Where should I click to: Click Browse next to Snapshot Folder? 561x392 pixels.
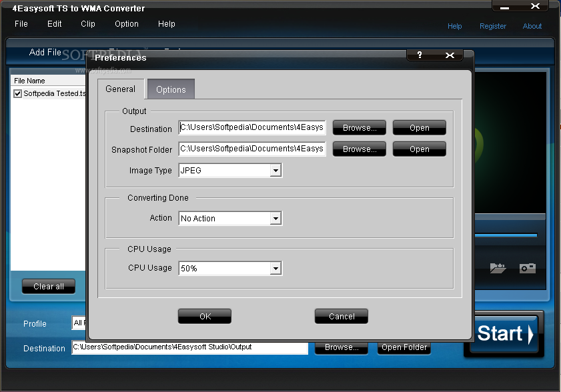360,149
